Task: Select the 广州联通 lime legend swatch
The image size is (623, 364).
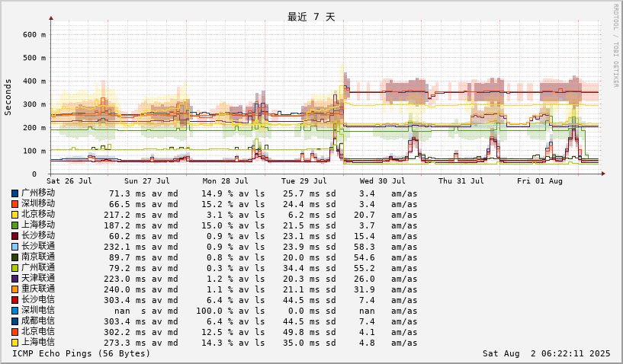Action: [x=14, y=268]
